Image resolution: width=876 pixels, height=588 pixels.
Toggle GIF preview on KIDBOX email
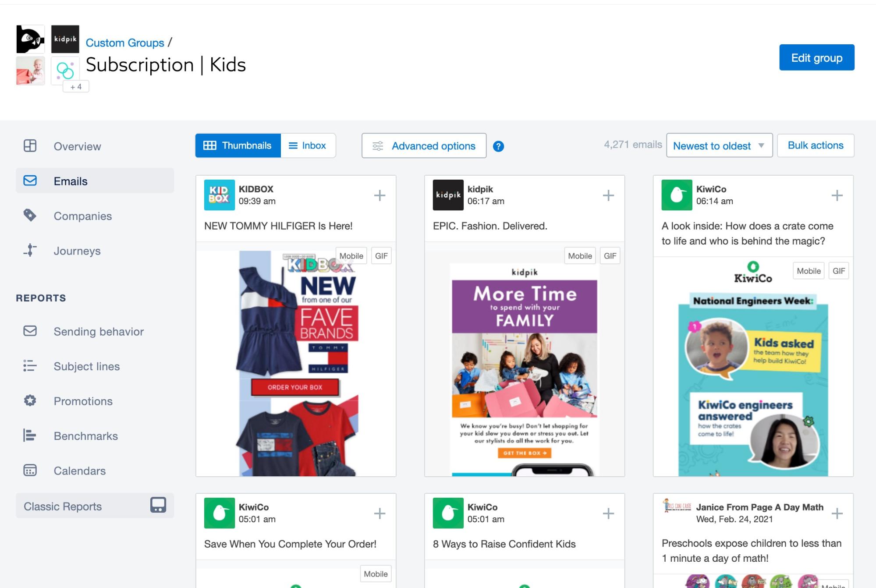pos(381,256)
